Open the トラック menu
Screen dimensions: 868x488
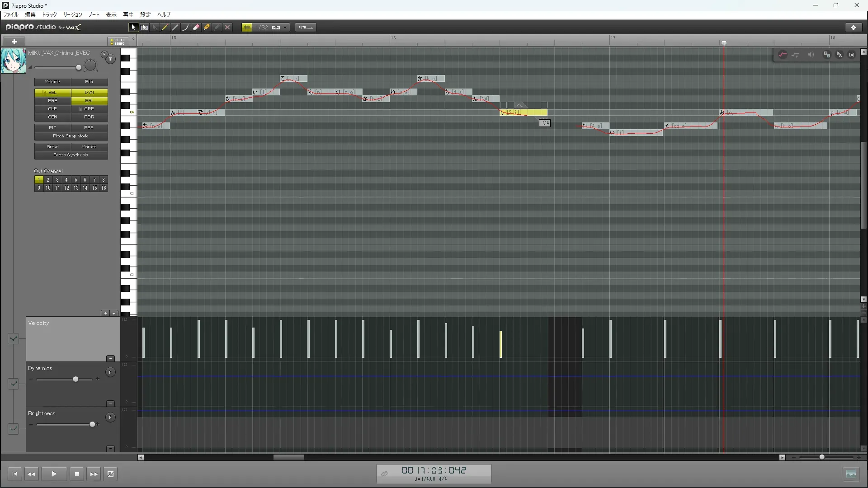49,15
